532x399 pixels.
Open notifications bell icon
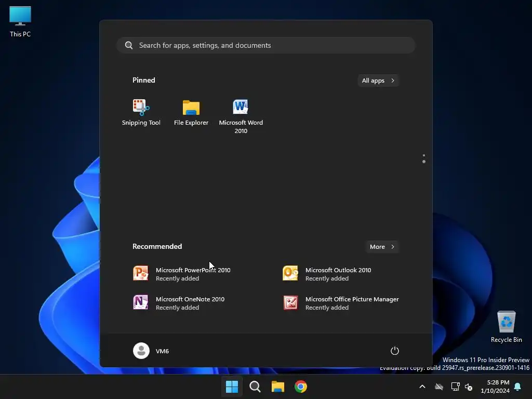pos(518,387)
